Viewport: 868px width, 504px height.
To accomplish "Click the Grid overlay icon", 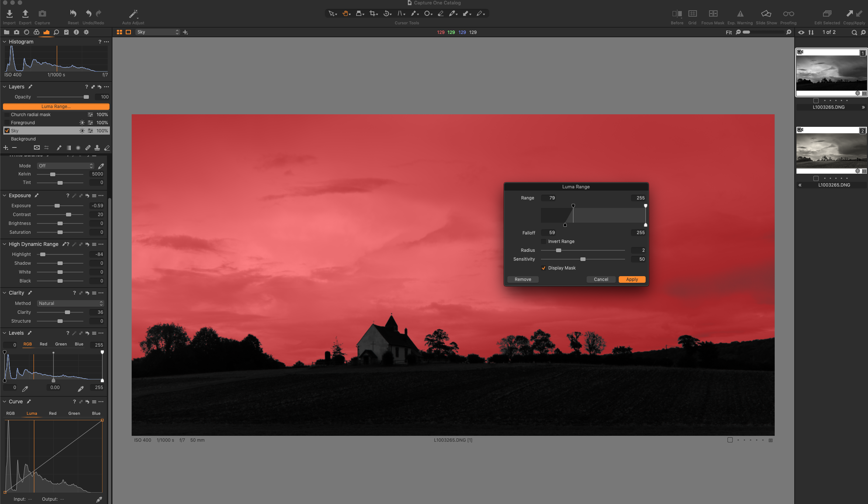I will click(x=692, y=14).
